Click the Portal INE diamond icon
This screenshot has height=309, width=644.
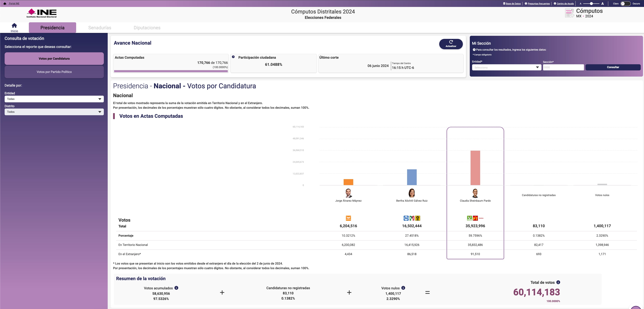[x=5, y=3]
